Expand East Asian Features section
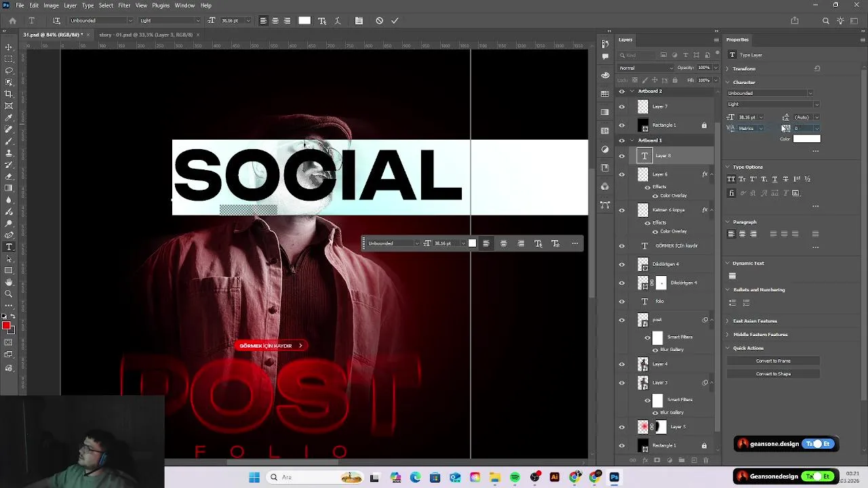Viewport: 868px width, 488px height. point(728,321)
